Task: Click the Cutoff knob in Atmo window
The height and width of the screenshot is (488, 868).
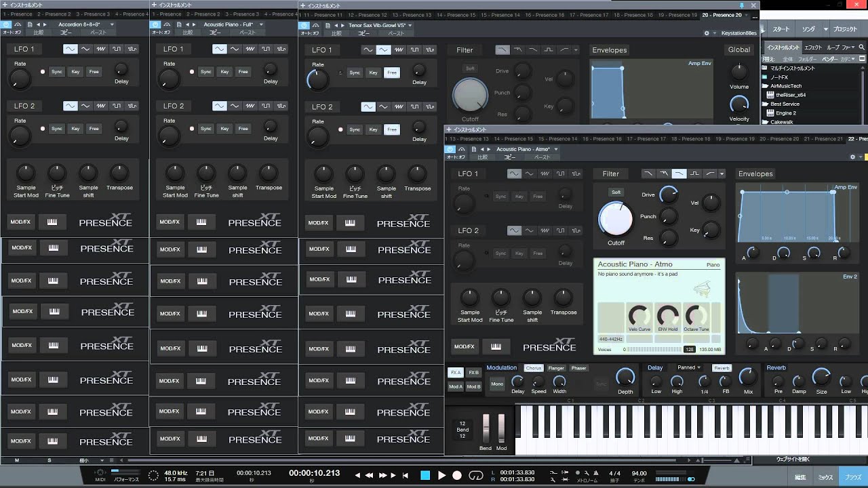Action: pos(616,219)
